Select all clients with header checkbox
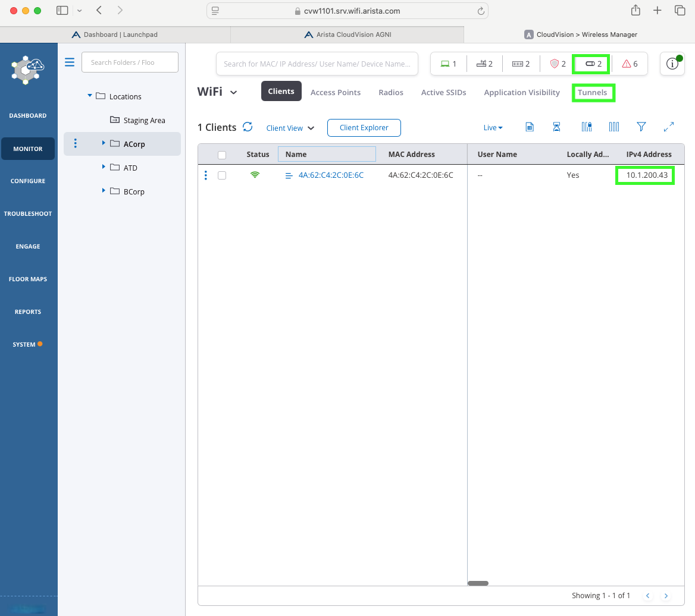Viewport: 695px width, 616px height. point(222,155)
